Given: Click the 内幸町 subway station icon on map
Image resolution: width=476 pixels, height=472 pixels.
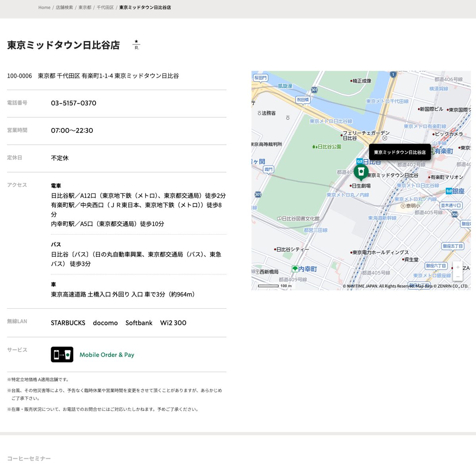Looking at the screenshot, I should point(295,269).
